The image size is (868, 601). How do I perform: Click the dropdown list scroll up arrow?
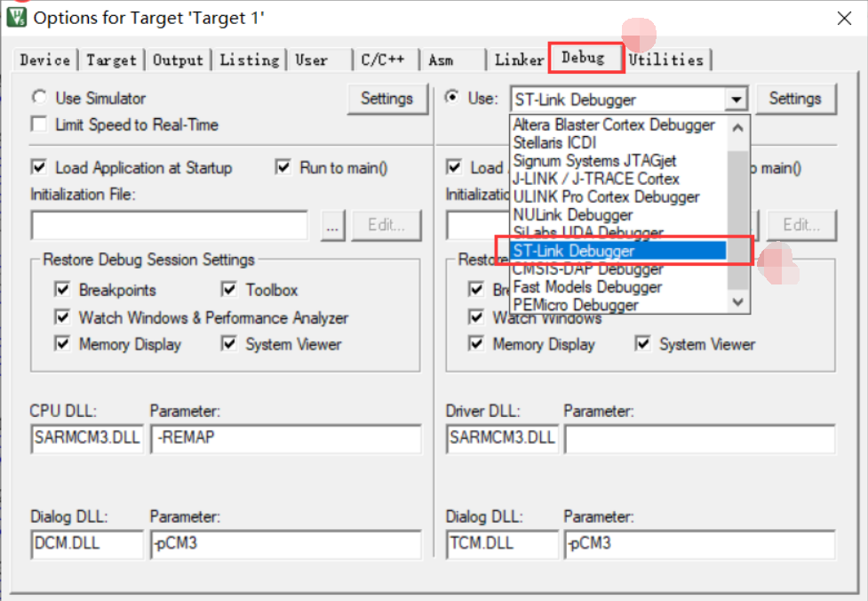click(x=738, y=128)
